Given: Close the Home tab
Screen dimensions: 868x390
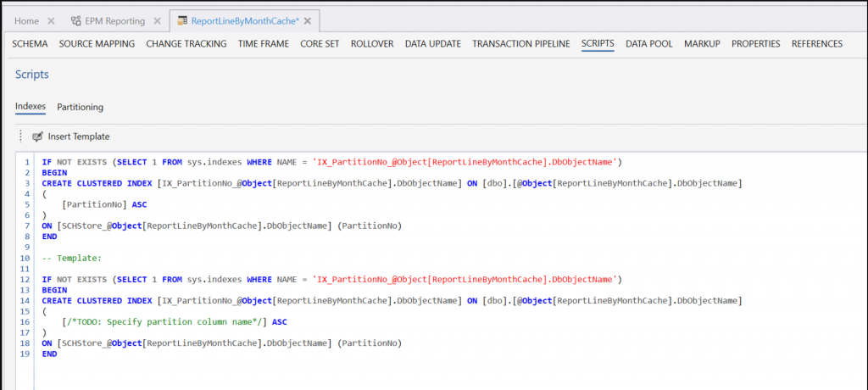Looking at the screenshot, I should pyautogui.click(x=51, y=20).
